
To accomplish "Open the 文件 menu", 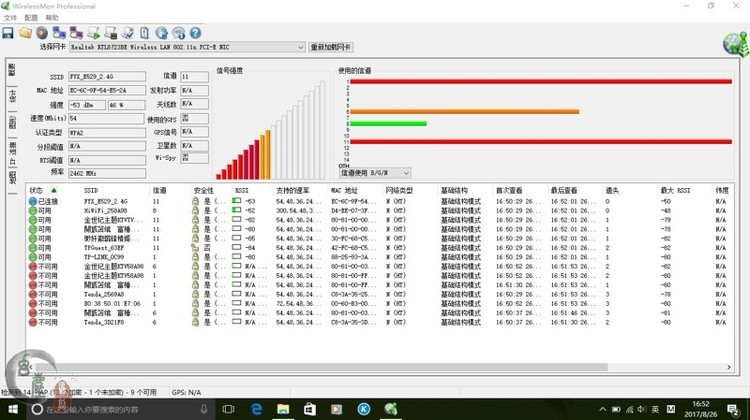I will [x=10, y=18].
